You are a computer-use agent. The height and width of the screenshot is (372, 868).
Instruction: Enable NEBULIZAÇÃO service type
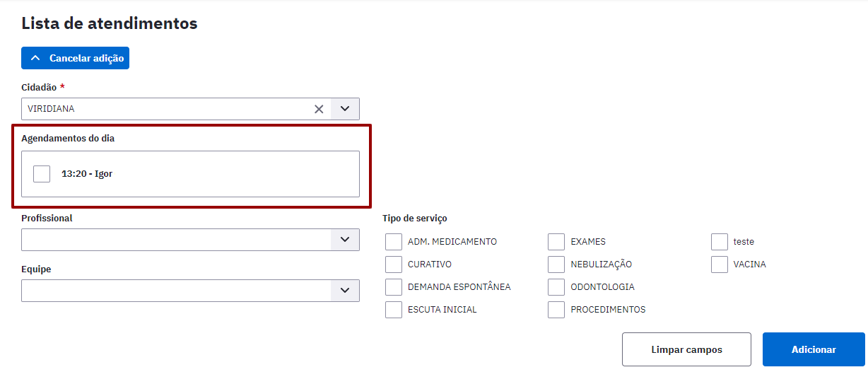(556, 265)
